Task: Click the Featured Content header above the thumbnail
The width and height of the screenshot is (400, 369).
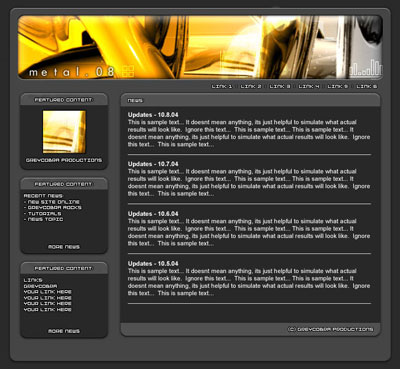Action: coord(64,100)
